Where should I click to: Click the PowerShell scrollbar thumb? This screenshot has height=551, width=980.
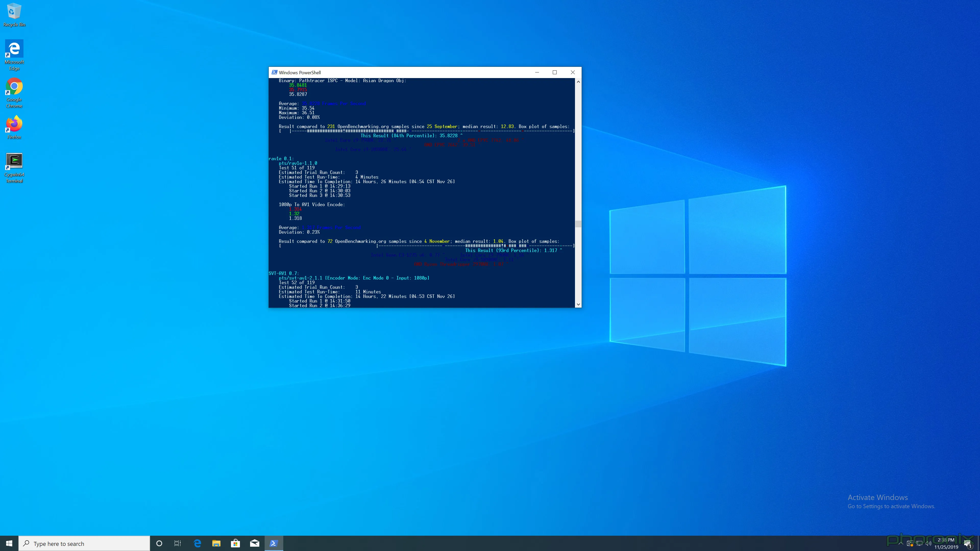coord(578,224)
